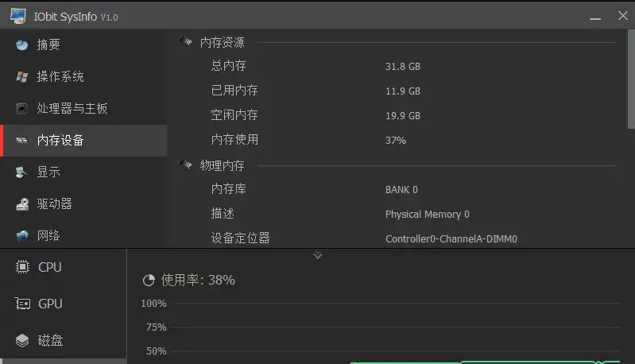Click the 50% axis label on chart
635x364 pixels.
(x=157, y=351)
